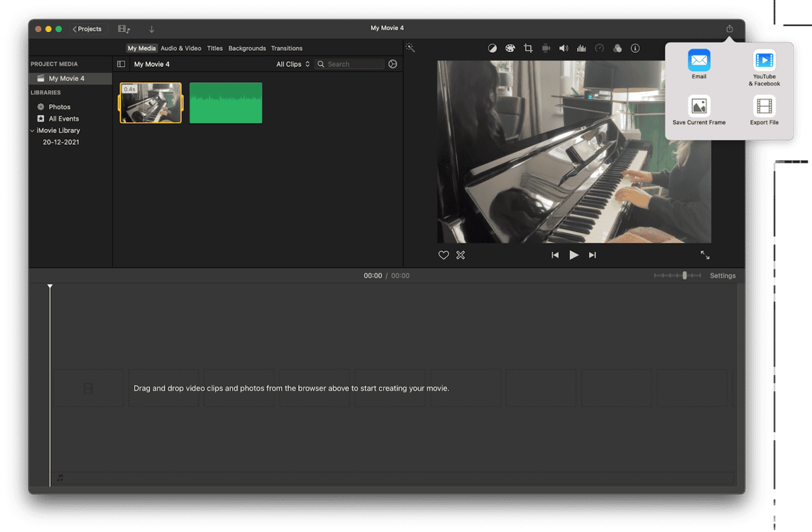Go back using the Projects button
The width and height of the screenshot is (812, 532).
click(x=87, y=29)
